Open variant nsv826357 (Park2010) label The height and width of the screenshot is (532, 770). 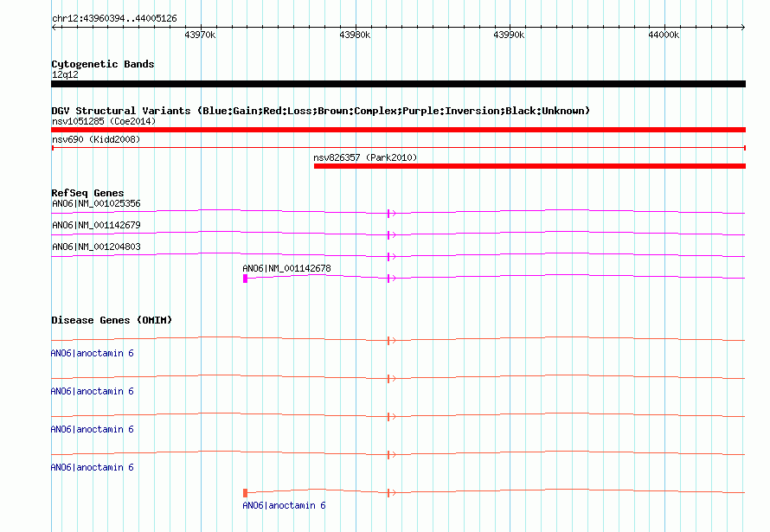pyautogui.click(x=365, y=157)
